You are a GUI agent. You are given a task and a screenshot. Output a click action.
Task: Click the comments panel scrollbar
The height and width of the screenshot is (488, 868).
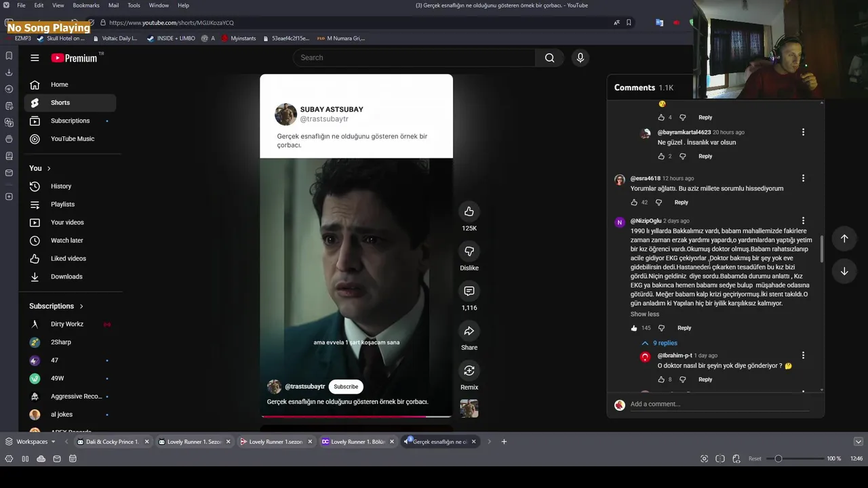click(x=822, y=249)
